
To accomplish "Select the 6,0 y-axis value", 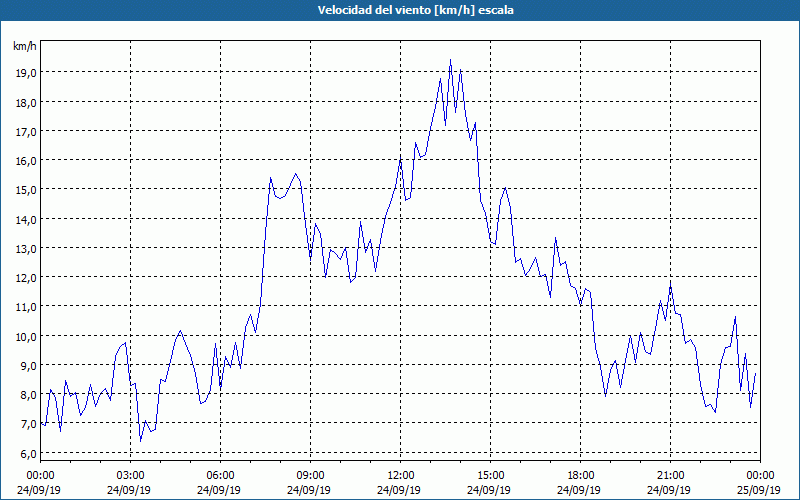I will [28, 454].
